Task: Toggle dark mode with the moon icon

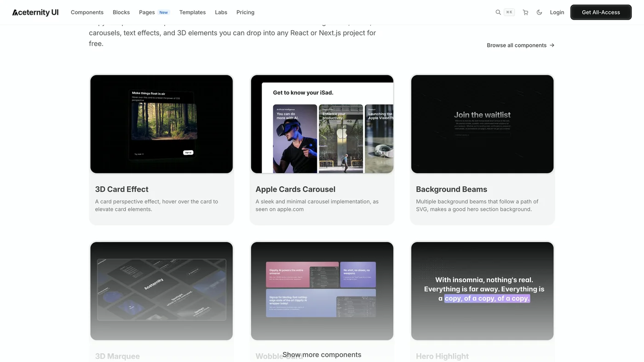Action: 539,12
